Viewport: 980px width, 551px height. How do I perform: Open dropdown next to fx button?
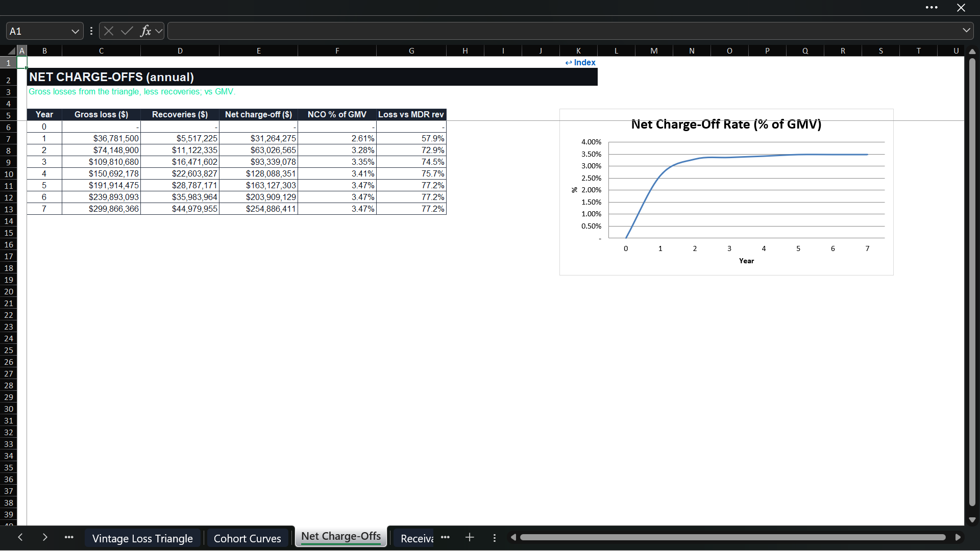click(159, 31)
